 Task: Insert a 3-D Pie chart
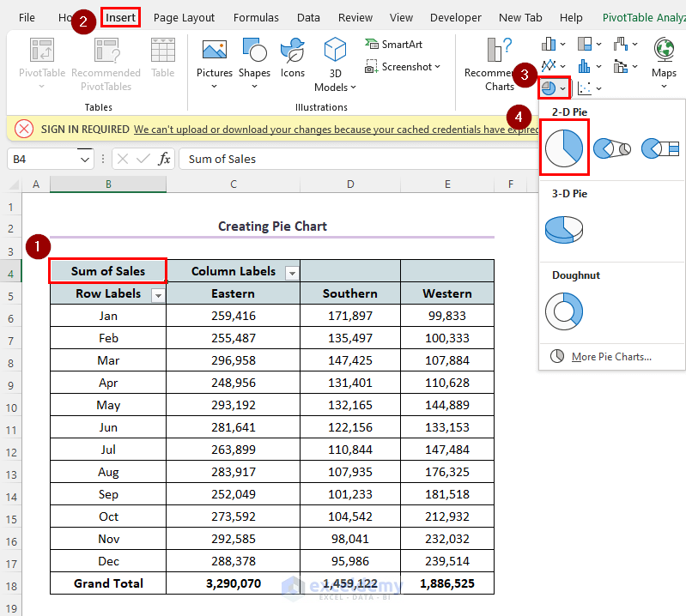(564, 229)
